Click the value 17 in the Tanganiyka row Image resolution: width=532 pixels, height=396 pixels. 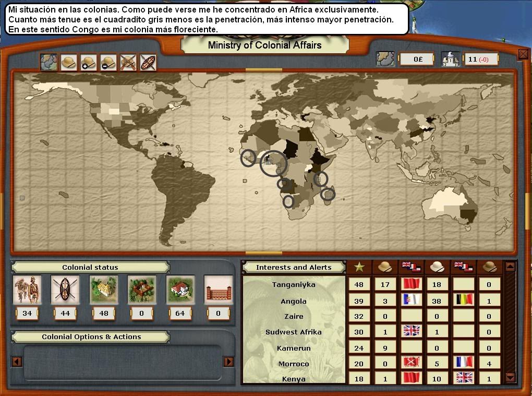click(x=385, y=284)
